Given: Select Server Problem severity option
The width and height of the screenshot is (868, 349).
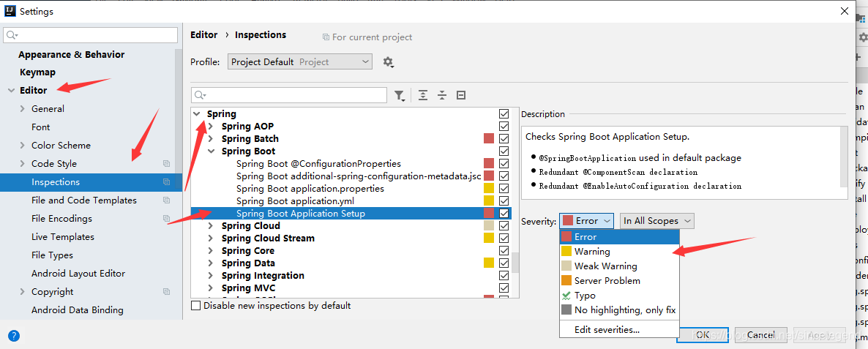Looking at the screenshot, I should [x=619, y=280].
